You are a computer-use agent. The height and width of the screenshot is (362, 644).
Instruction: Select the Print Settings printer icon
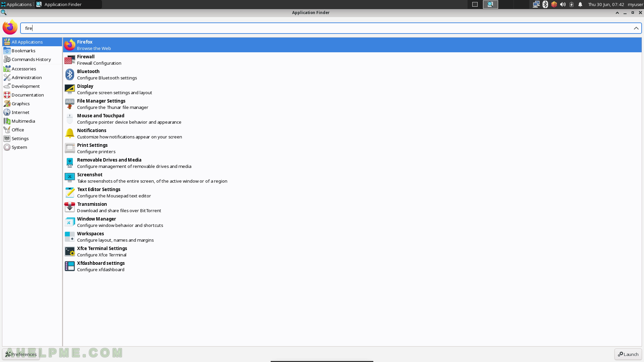coord(70,148)
